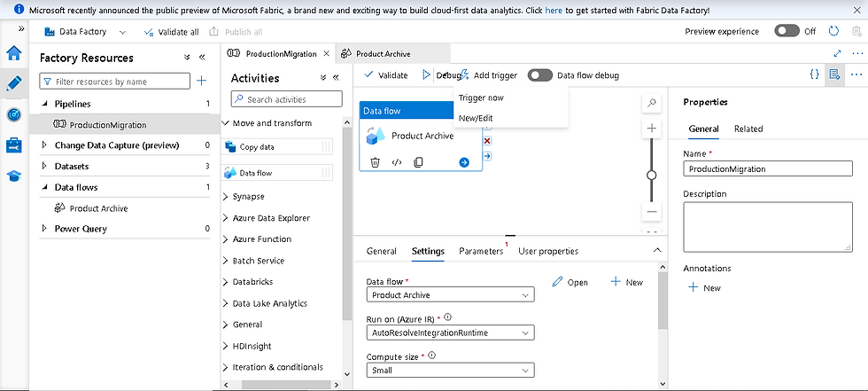Screen dimensions: 868x391
Task: Switch to the Parameters tab
Action: 481,251
